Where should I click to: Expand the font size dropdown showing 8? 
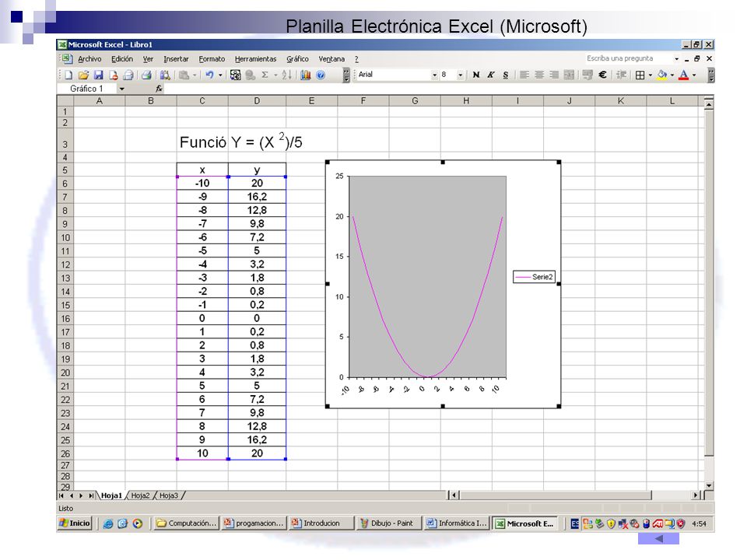460,75
